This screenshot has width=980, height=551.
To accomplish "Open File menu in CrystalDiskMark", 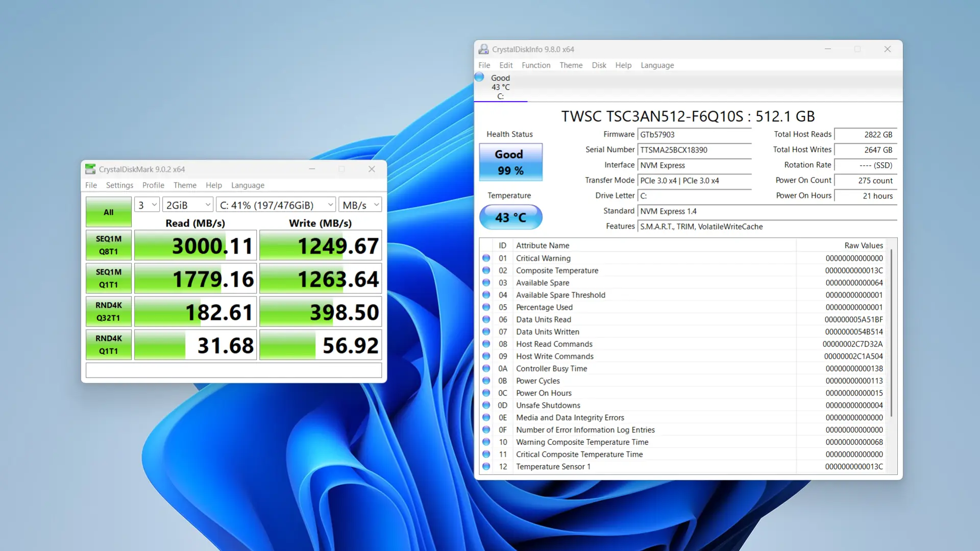I will pyautogui.click(x=91, y=185).
